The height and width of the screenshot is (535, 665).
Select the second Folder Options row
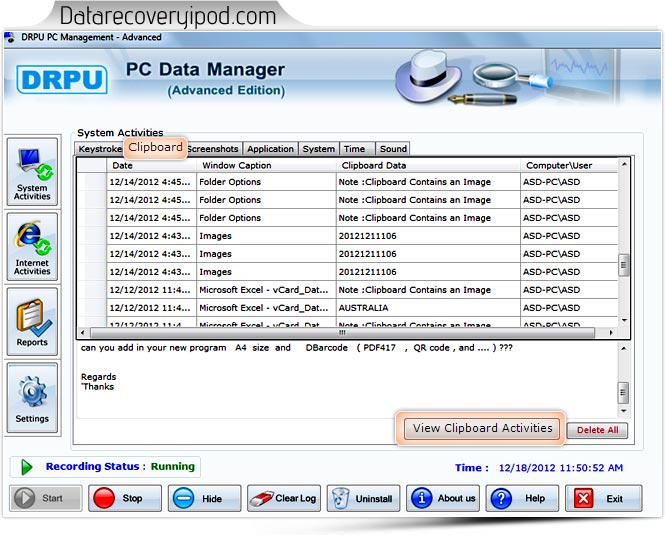click(x=347, y=200)
